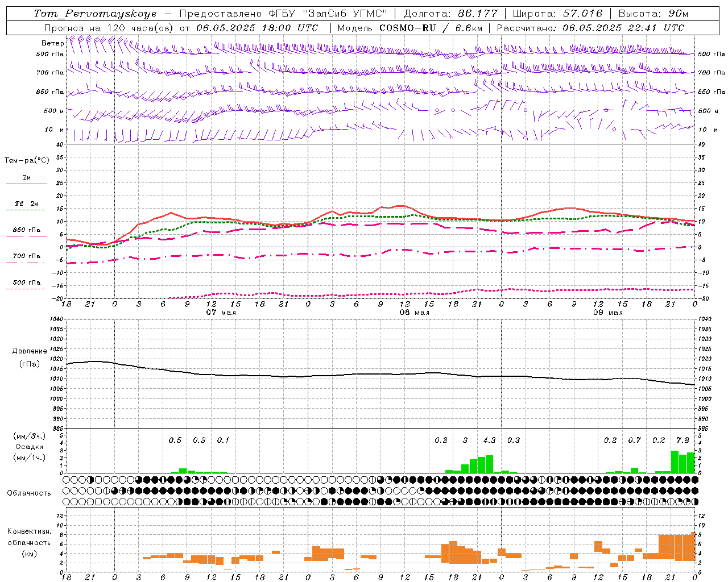Click the 08 мая date label
The width and height of the screenshot is (728, 582).
click(x=414, y=313)
